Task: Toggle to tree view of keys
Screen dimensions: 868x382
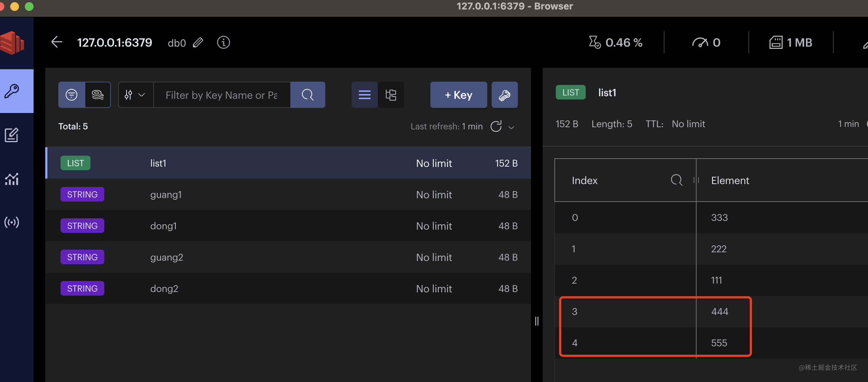Action: click(391, 95)
